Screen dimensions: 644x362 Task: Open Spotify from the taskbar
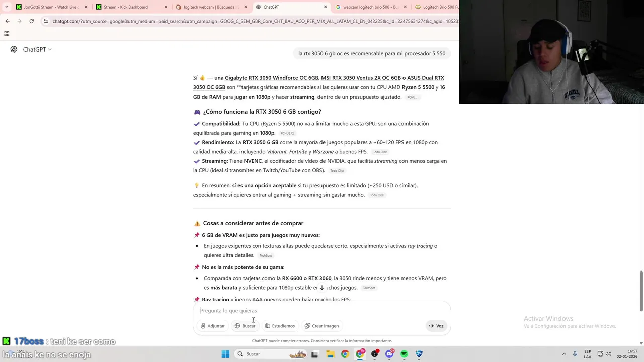404,354
